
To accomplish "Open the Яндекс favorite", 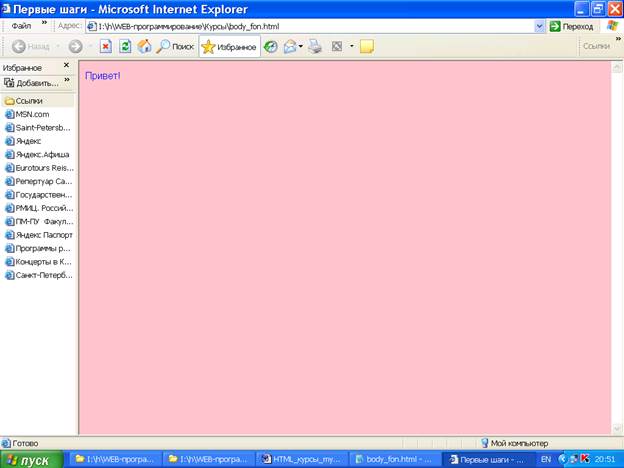I will tap(23, 141).
